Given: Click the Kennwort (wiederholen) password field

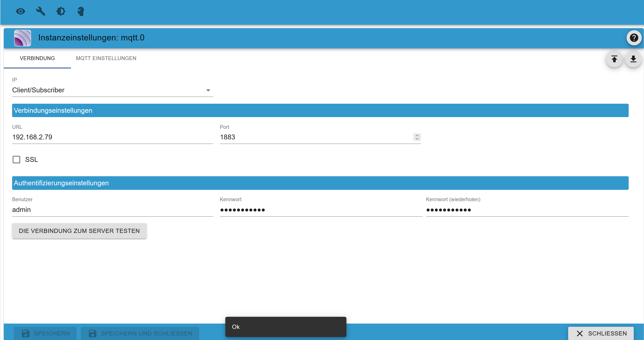Looking at the screenshot, I should tap(527, 210).
